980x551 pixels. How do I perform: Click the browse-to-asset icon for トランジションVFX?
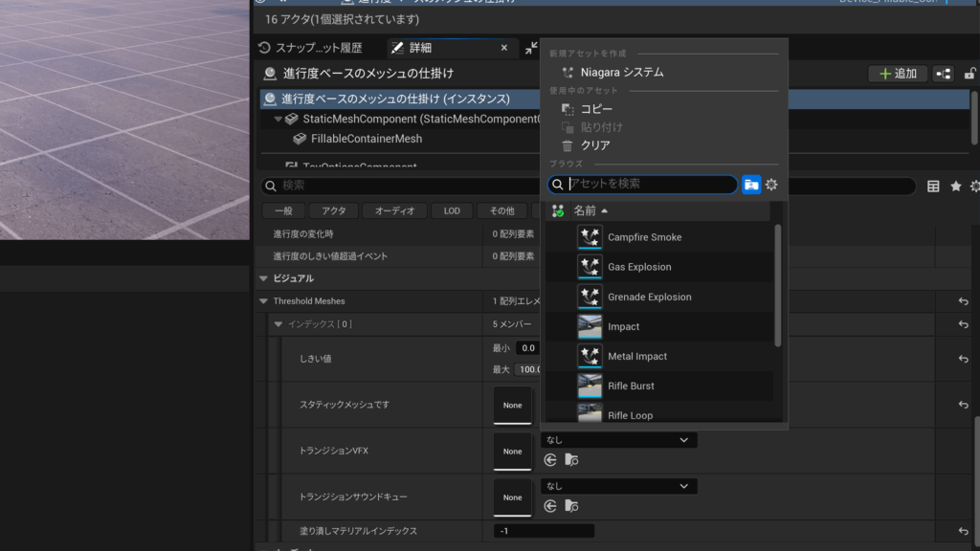tap(571, 460)
